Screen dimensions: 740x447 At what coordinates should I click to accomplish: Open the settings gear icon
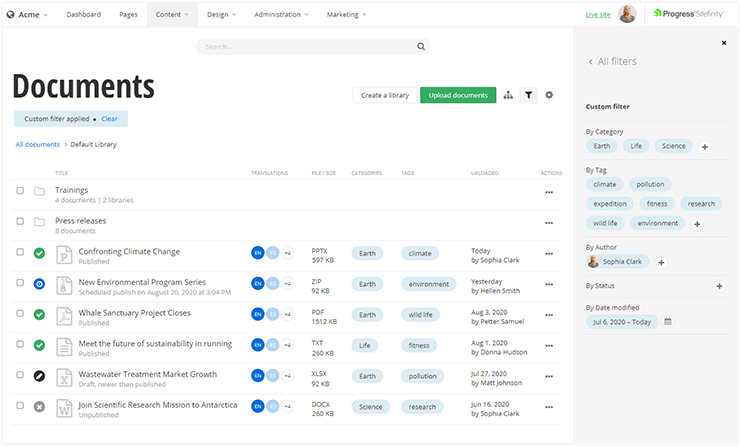[549, 95]
